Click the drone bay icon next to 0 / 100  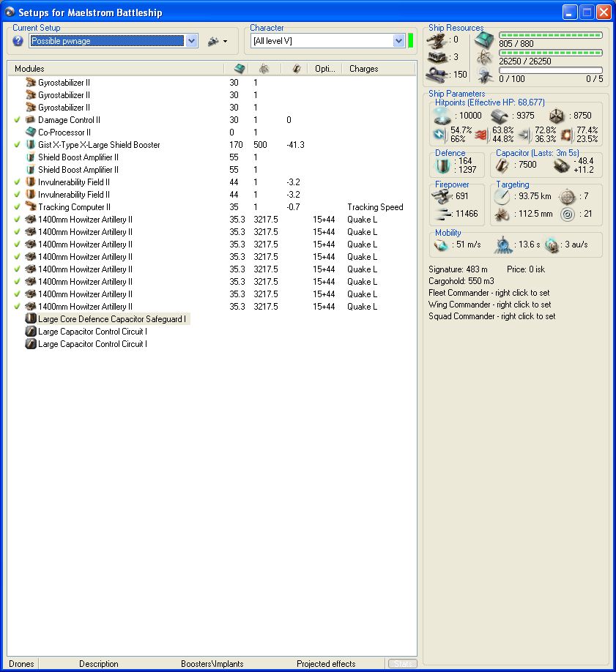[x=485, y=76]
